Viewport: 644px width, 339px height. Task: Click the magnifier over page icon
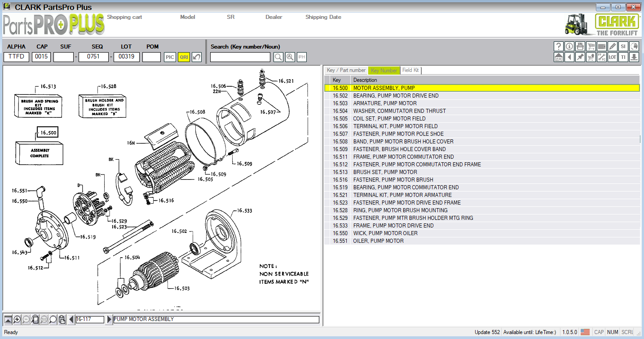point(35,320)
